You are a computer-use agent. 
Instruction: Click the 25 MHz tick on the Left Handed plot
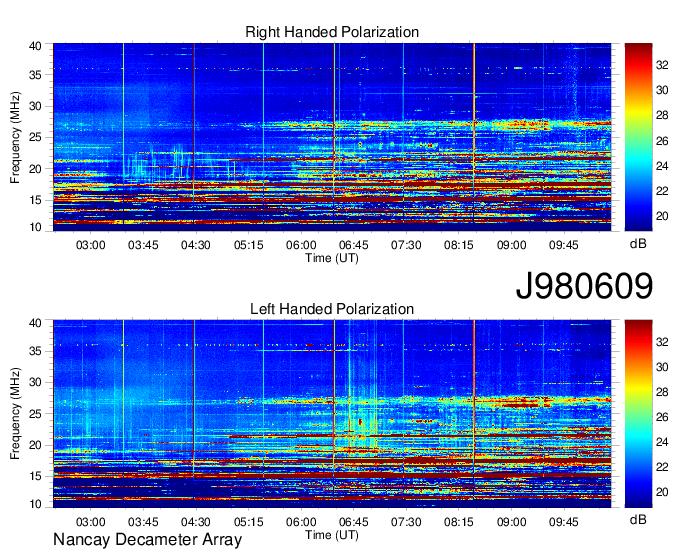[x=35, y=414]
